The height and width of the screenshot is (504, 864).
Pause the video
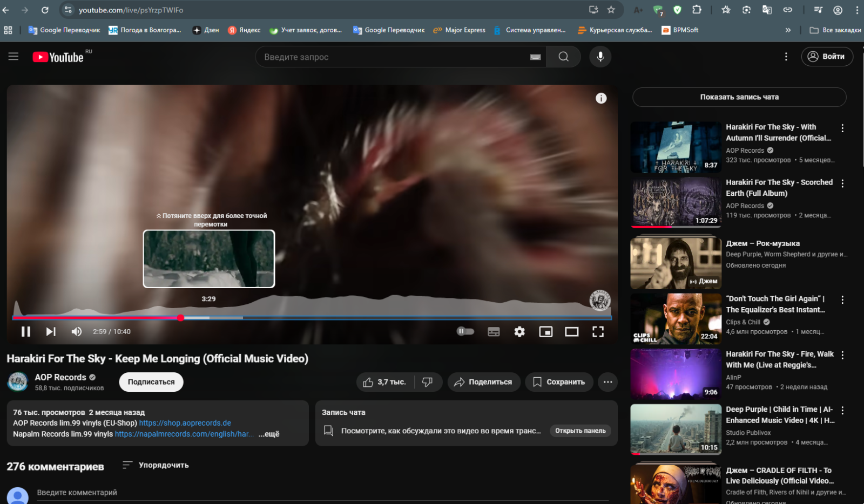26,331
